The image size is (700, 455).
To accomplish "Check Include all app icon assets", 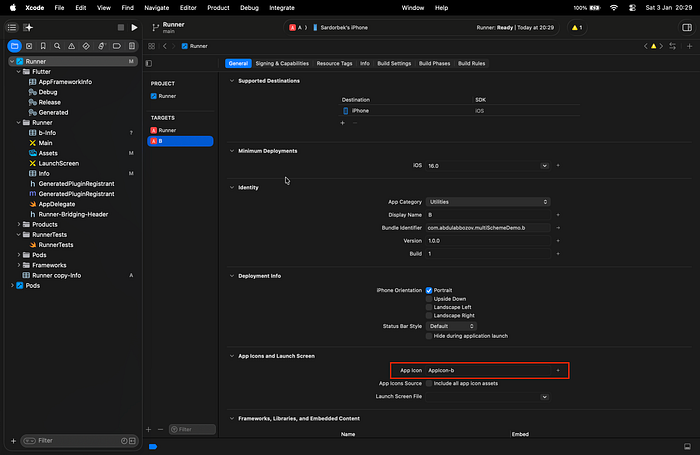I will (429, 383).
